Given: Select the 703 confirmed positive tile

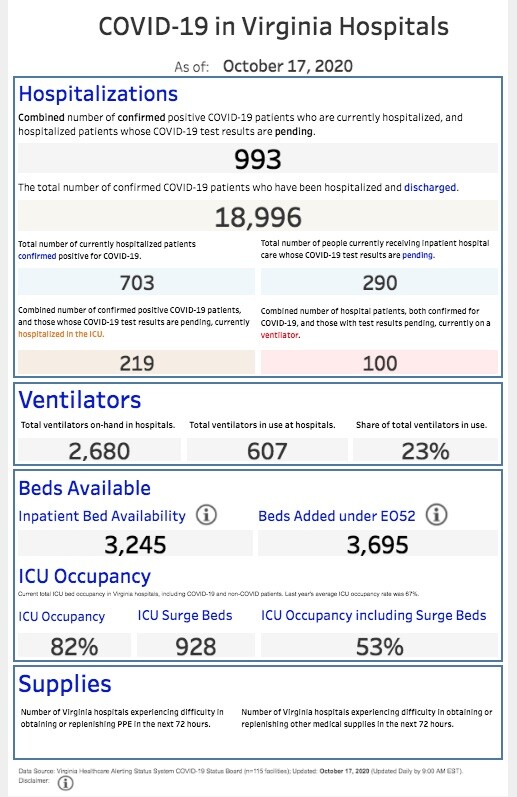Looking at the screenshot, I should click(x=137, y=282).
